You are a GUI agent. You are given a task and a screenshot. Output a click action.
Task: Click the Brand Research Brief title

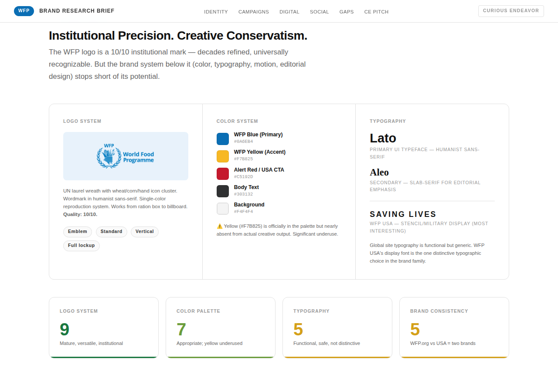pos(77,11)
